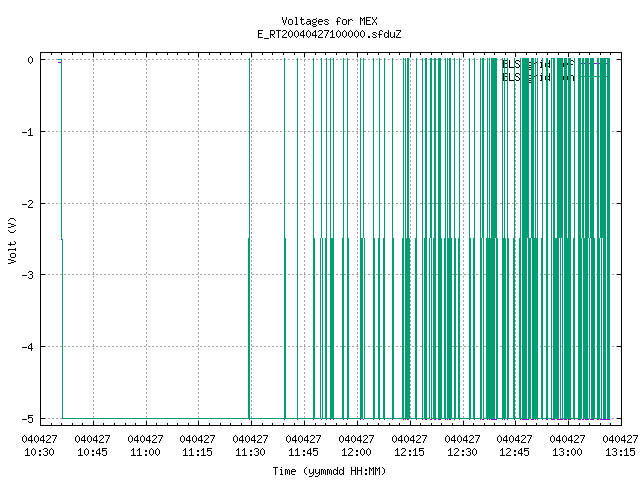Click the x-axis tick label 10:30
Image resolution: width=640 pixels, height=480 pixels.
coord(40,452)
